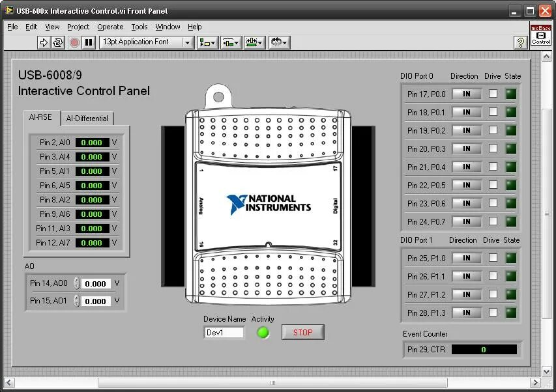Toggle Drive checkbox for Pin 22, P0.5
Screen dimensions: 556x392
(493, 185)
